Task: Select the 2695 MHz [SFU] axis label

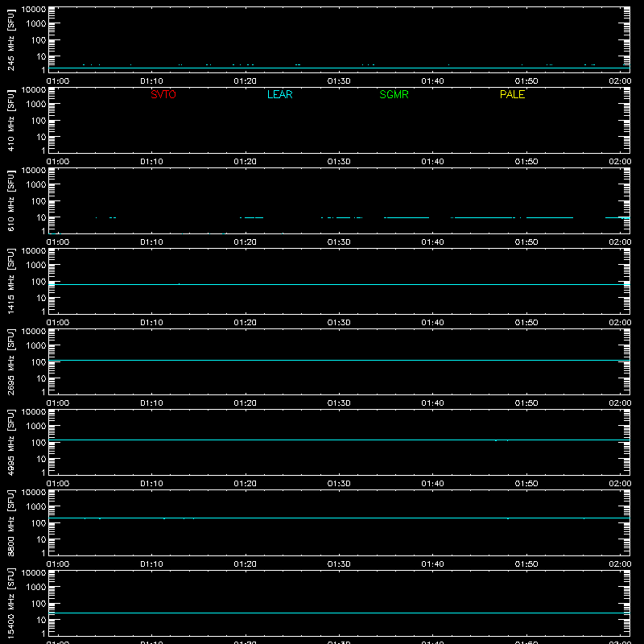Action: [11, 362]
